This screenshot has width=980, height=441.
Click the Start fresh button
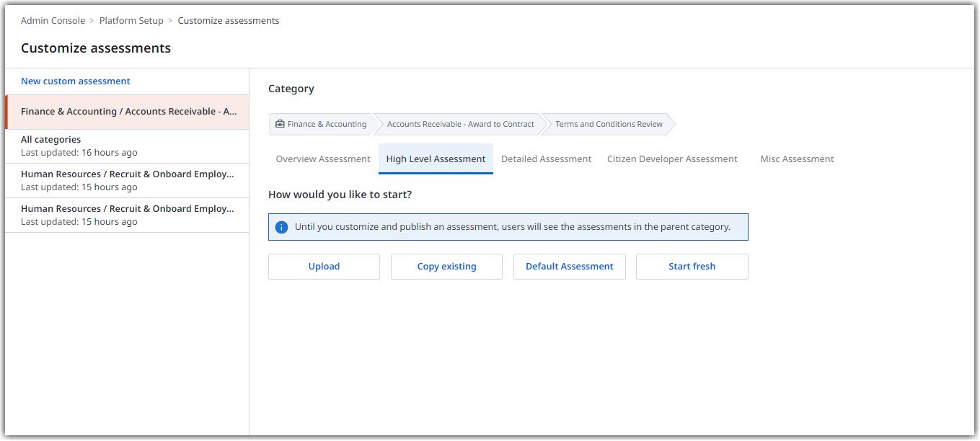coord(692,267)
